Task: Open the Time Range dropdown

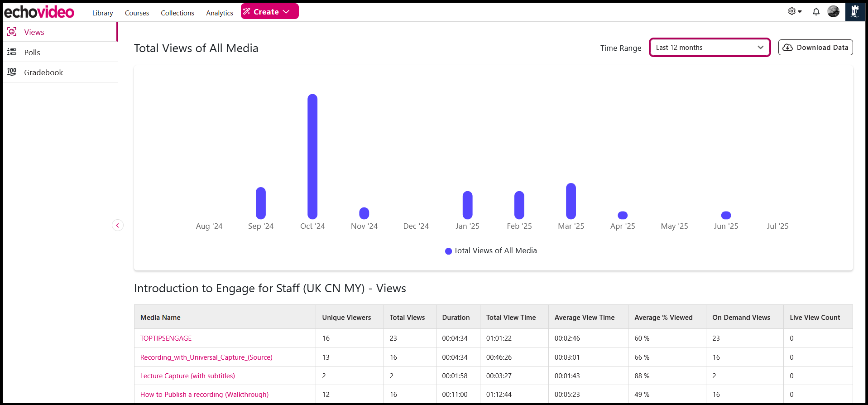Action: [x=710, y=48]
